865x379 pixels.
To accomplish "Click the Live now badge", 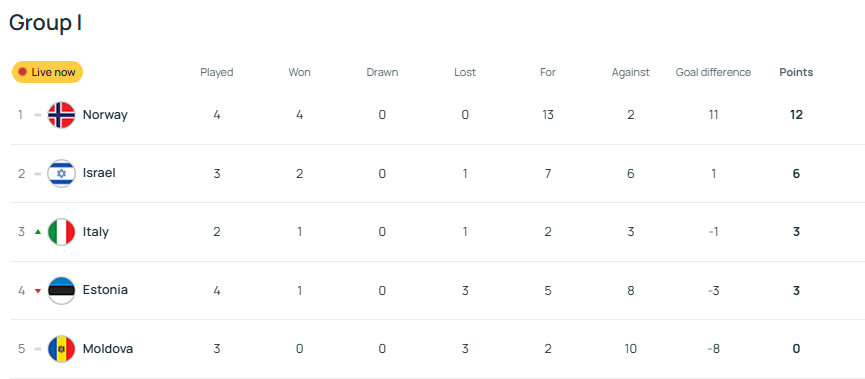I will pos(47,72).
